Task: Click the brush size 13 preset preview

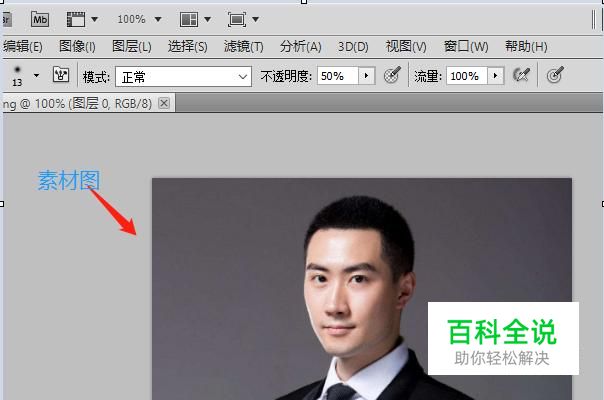Action: pos(17,76)
